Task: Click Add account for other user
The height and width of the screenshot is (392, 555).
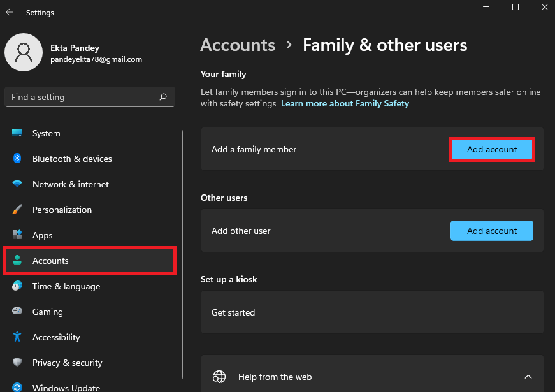Action: pyautogui.click(x=491, y=231)
